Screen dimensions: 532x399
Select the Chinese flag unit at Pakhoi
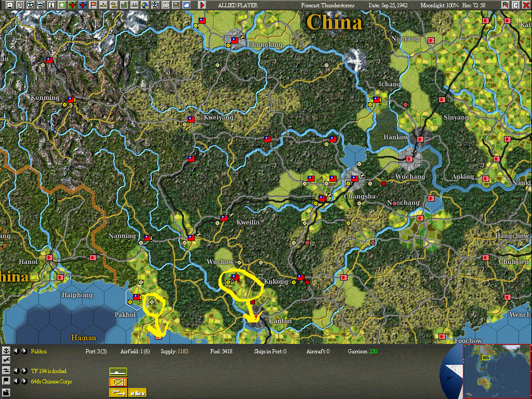137,297
